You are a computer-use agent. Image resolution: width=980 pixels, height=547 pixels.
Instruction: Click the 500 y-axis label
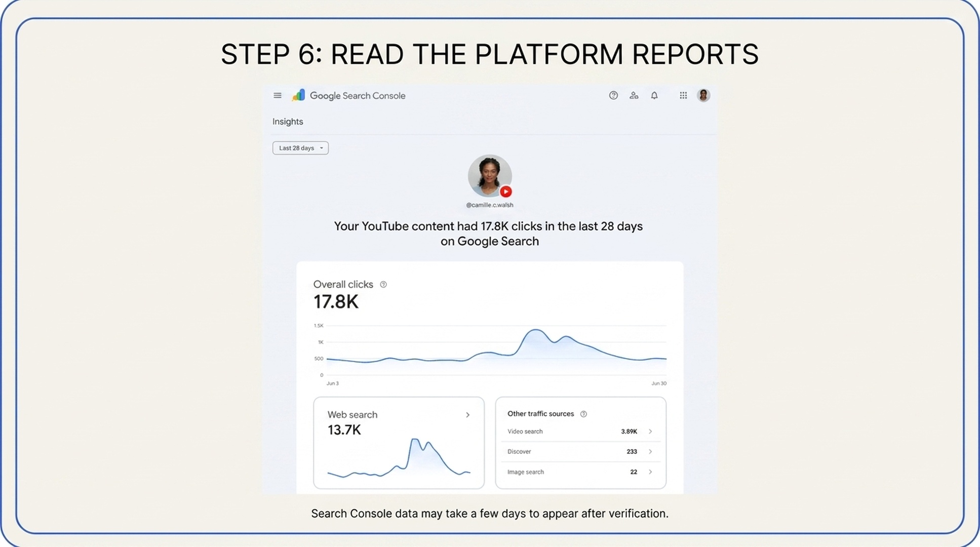[319, 359]
